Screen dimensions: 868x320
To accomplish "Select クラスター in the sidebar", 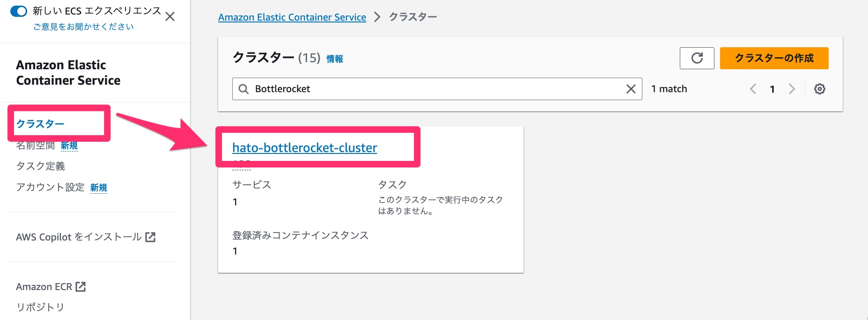I will 40,124.
